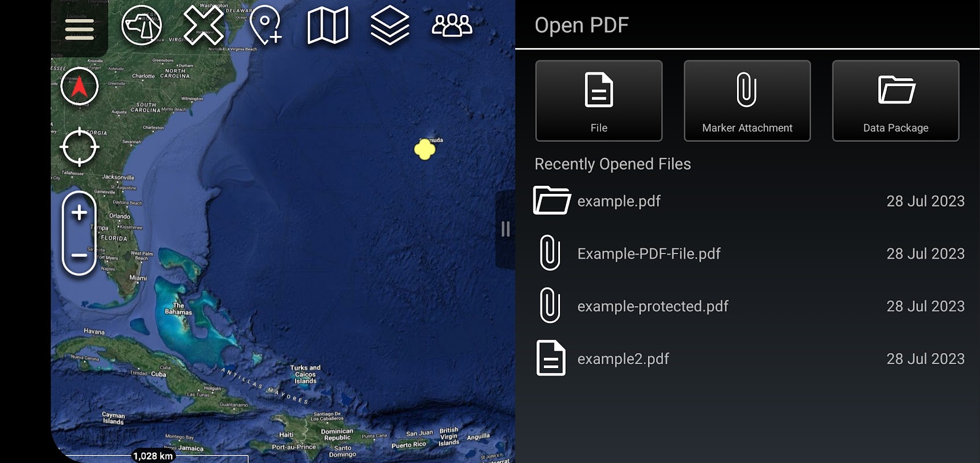This screenshot has width=980, height=463.
Task: Open example-protected.pdf from recent files
Action: tap(748, 306)
